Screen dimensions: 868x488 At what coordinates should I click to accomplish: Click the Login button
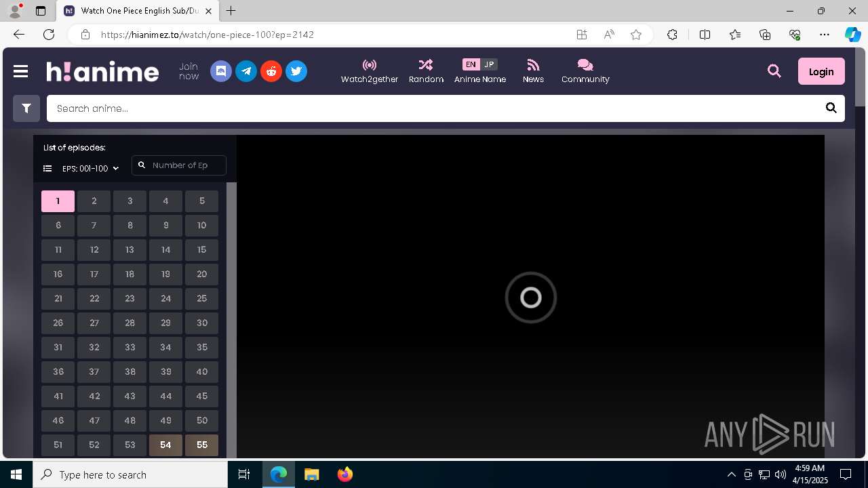[x=821, y=71]
